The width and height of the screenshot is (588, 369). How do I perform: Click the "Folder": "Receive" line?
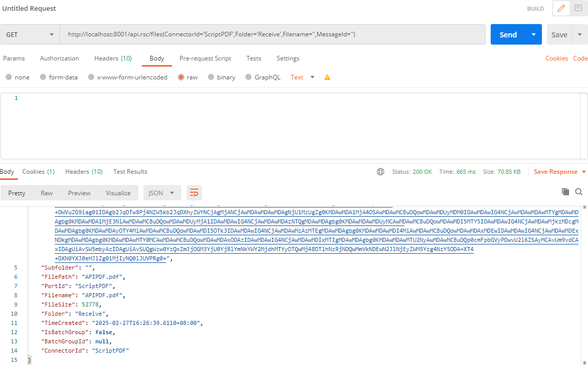click(75, 314)
